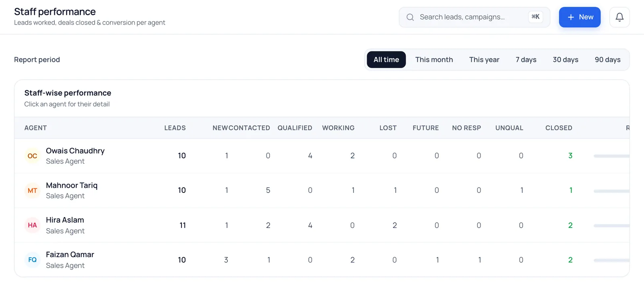Click the FQ avatar for Faizan Qamar
The height and width of the screenshot is (297, 644).
tap(32, 260)
